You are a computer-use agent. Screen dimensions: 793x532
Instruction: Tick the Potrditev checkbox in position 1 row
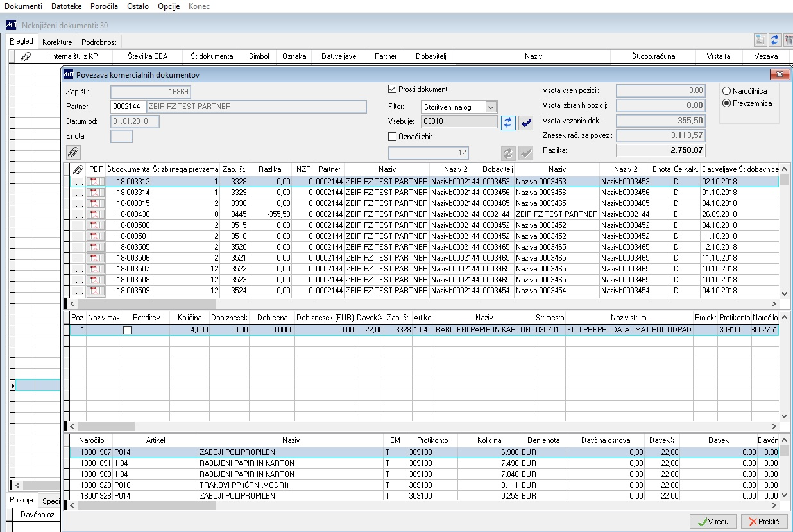tap(127, 330)
